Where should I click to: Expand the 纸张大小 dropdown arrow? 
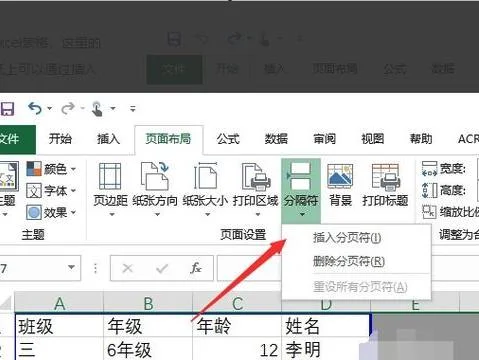pos(208,214)
